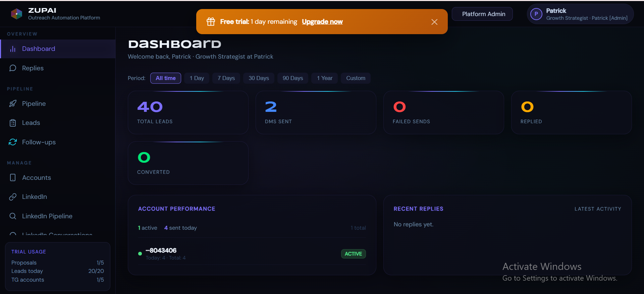
Task: Click the Proposals 1/5 usage row
Action: point(58,263)
